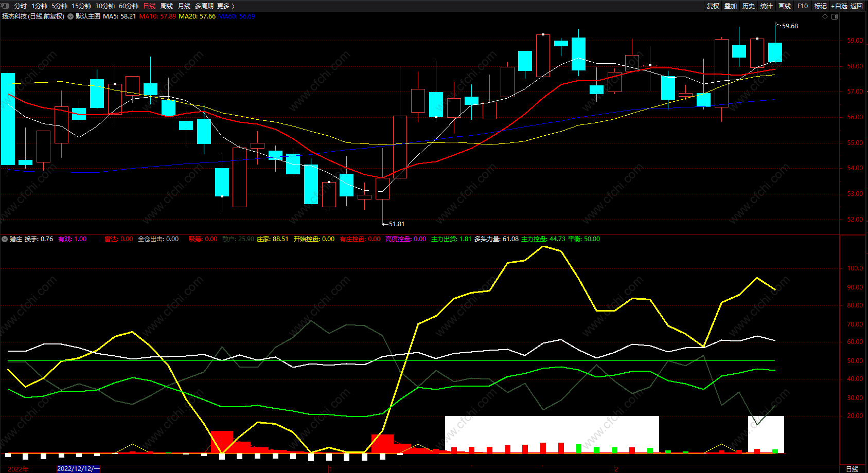Switch to 周线 weekly chart
Viewport: 868px width, 473px height.
[167, 6]
